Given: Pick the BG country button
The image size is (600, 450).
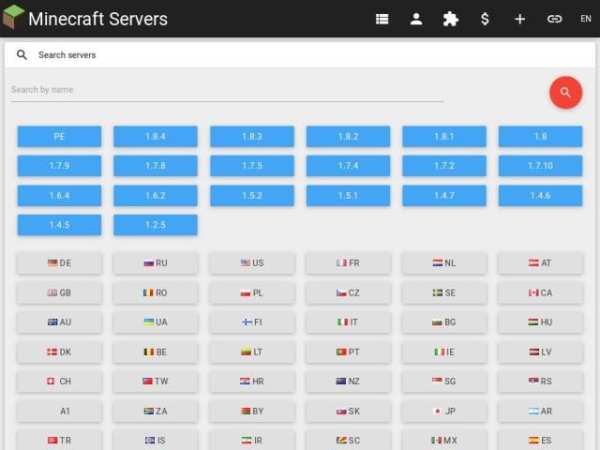Looking at the screenshot, I should [x=444, y=322].
